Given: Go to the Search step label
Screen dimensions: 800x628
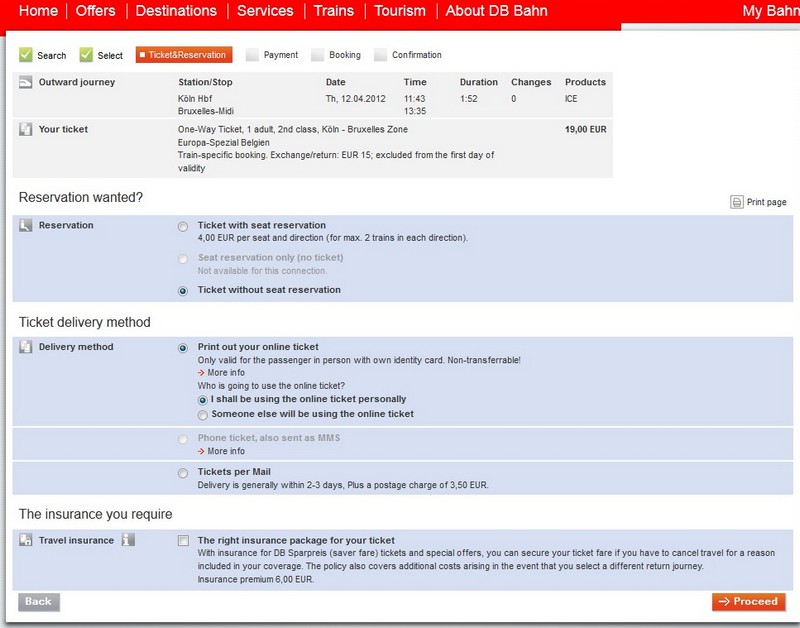Looking at the screenshot, I should (x=52, y=56).
